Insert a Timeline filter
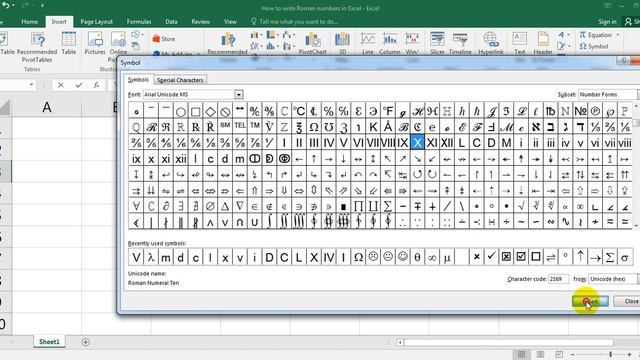Image resolution: width=640 pixels, height=360 pixels. [x=460, y=44]
